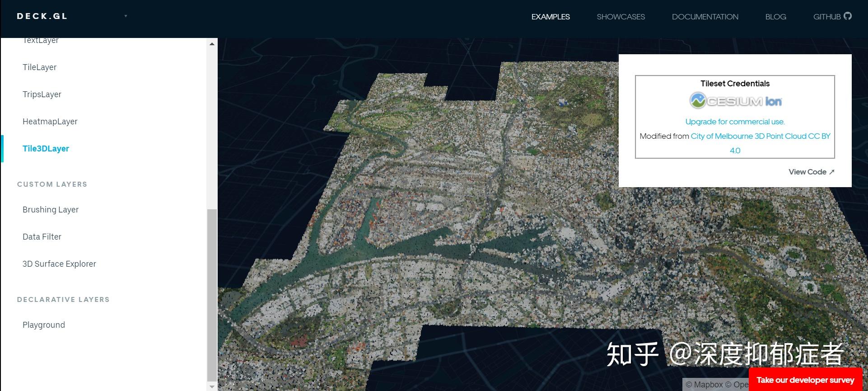Click the sidebar scroll-down arrow
Screen dimensions: 868x391
click(212, 386)
